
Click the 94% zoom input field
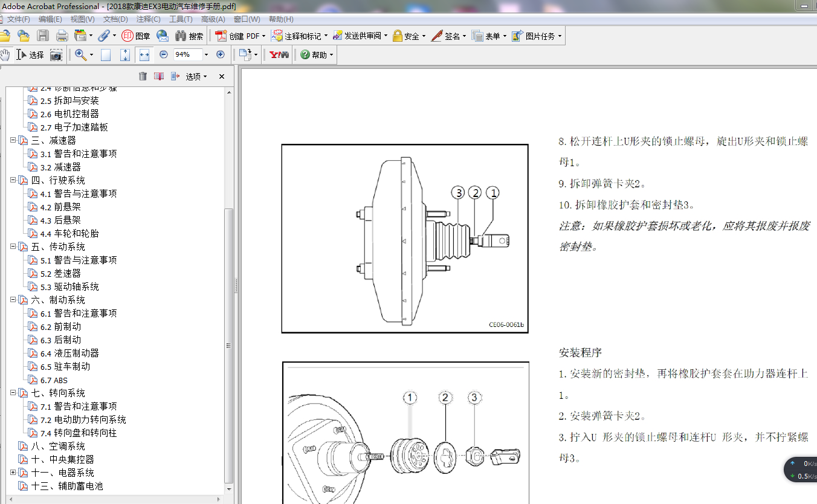(186, 54)
